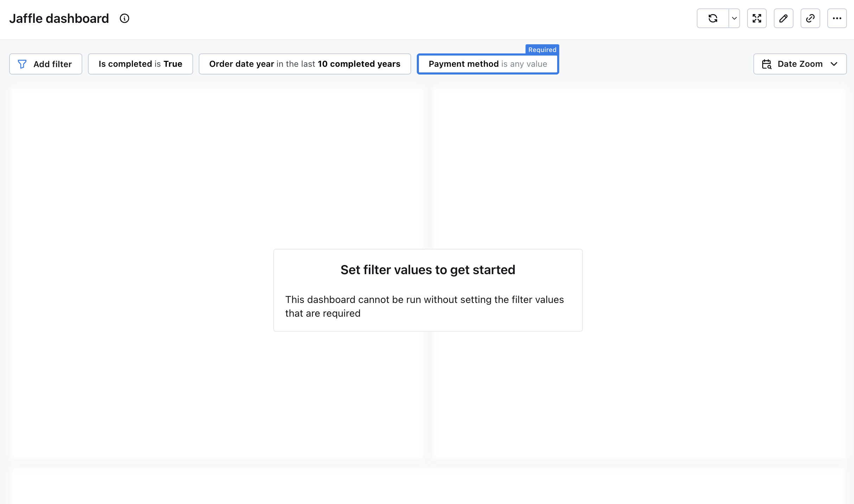Click the funnel icon in Add filter
The image size is (854, 504).
tap(22, 64)
